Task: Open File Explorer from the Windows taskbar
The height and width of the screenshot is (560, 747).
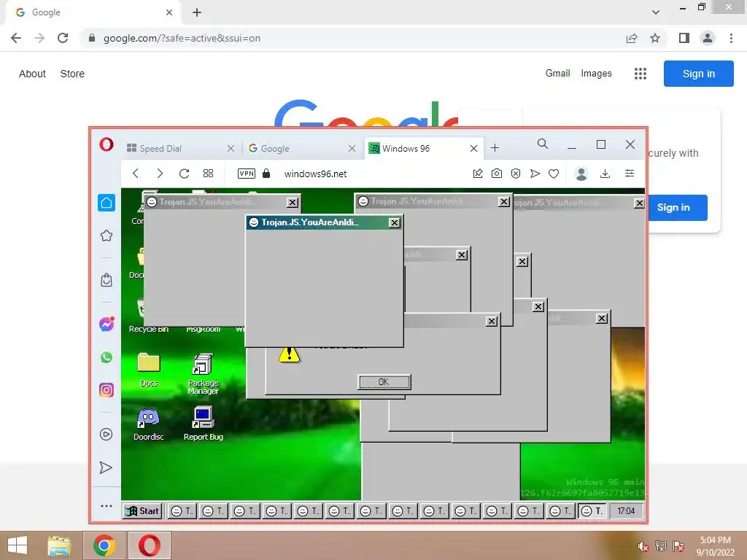Action: pyautogui.click(x=59, y=545)
